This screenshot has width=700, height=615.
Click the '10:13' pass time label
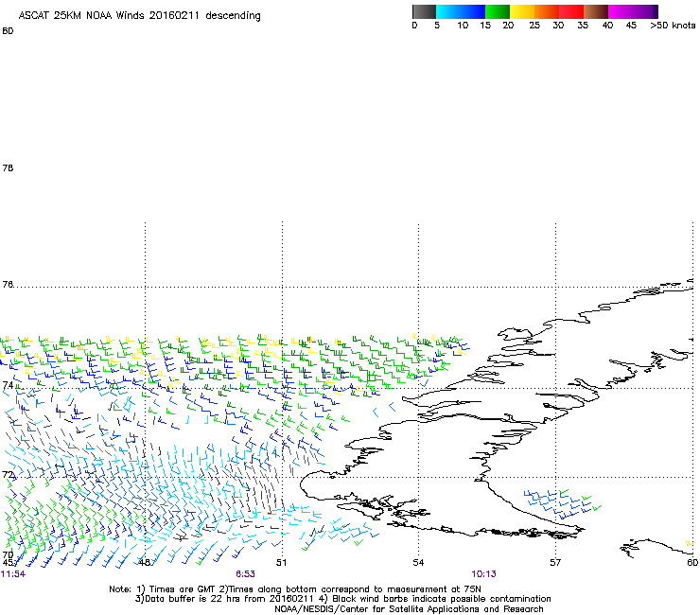(x=484, y=574)
